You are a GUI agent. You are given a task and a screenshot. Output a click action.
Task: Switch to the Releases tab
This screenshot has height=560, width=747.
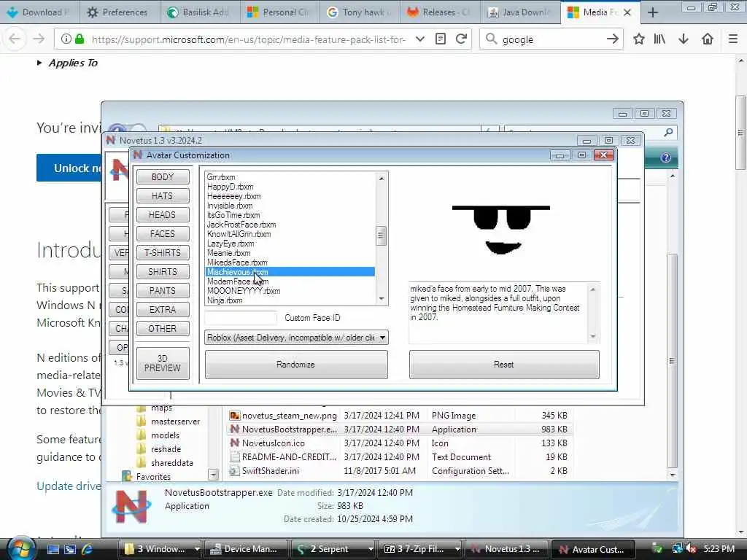(438, 12)
